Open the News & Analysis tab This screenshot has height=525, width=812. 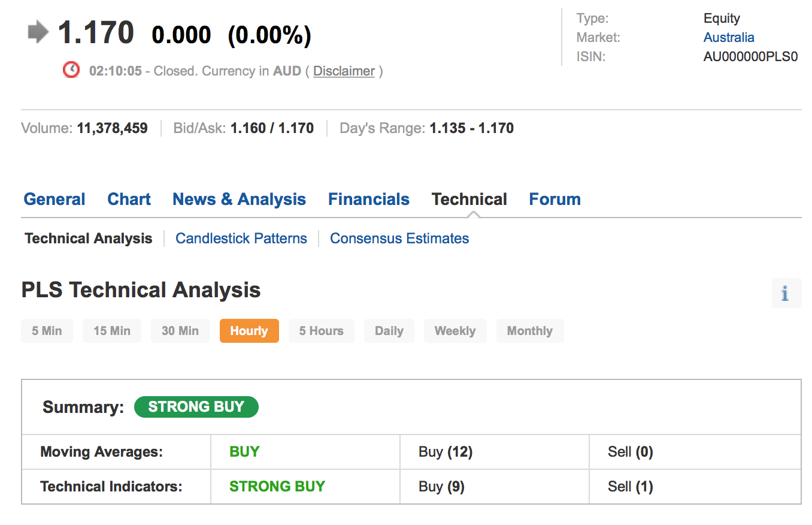pos(239,200)
